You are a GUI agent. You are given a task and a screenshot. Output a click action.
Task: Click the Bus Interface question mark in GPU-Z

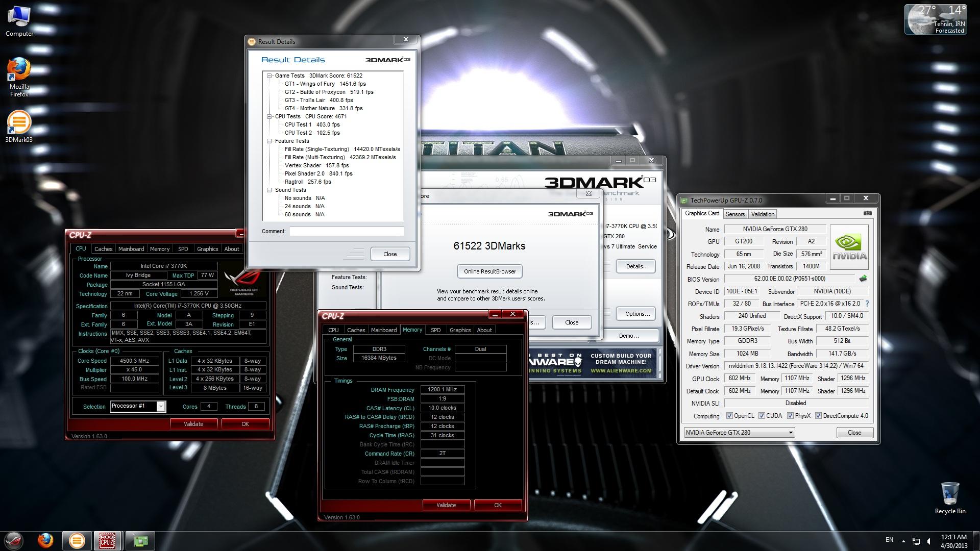[867, 304]
